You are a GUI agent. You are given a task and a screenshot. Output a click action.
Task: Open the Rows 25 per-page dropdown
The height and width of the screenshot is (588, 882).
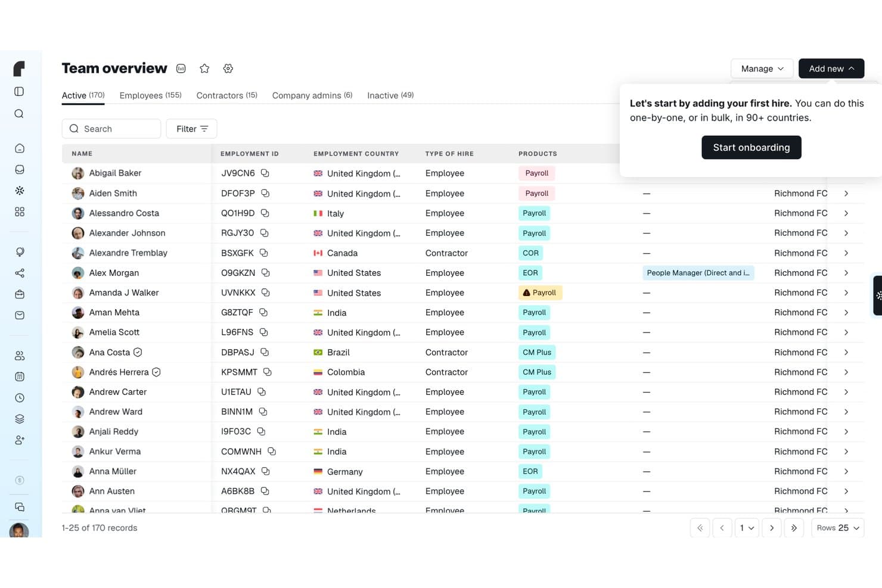click(x=838, y=528)
